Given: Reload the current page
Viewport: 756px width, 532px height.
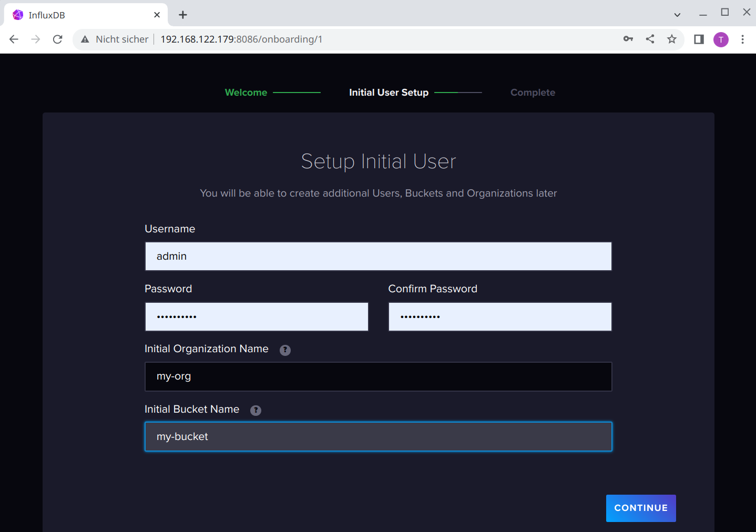Looking at the screenshot, I should point(58,39).
